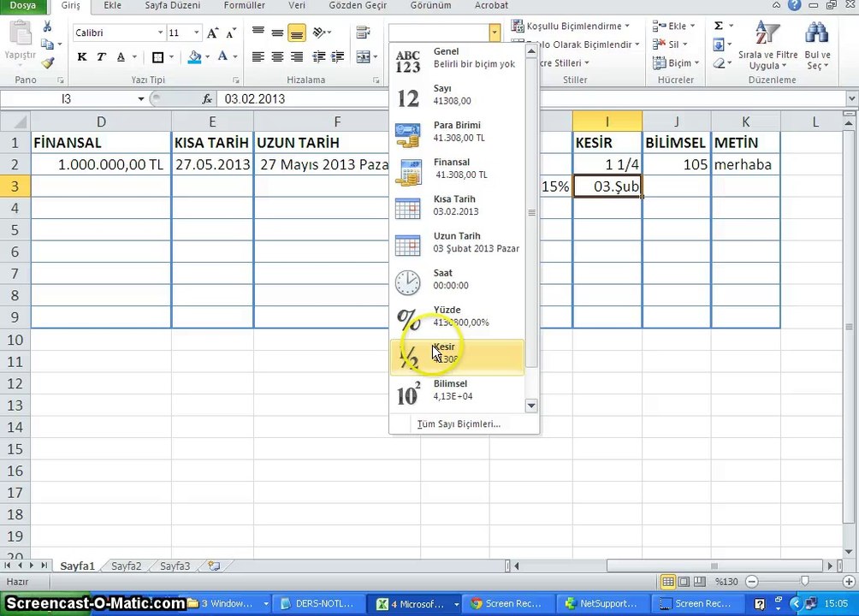The height and width of the screenshot is (616, 859).
Task: Click the font color A icon
Action: tap(222, 56)
